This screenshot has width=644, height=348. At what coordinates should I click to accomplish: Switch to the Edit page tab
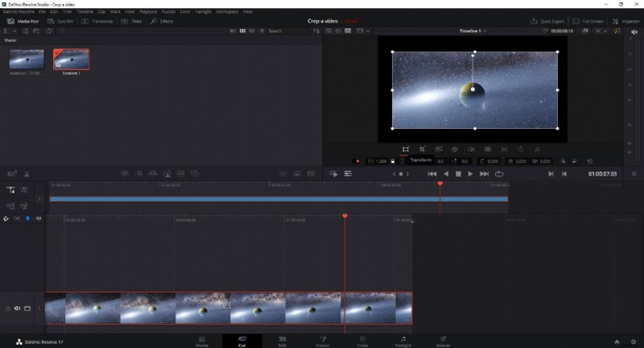tap(283, 341)
